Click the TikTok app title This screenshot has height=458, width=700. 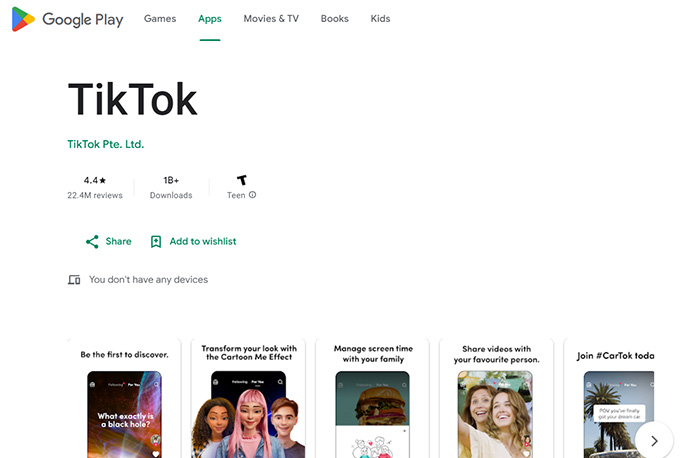click(133, 99)
